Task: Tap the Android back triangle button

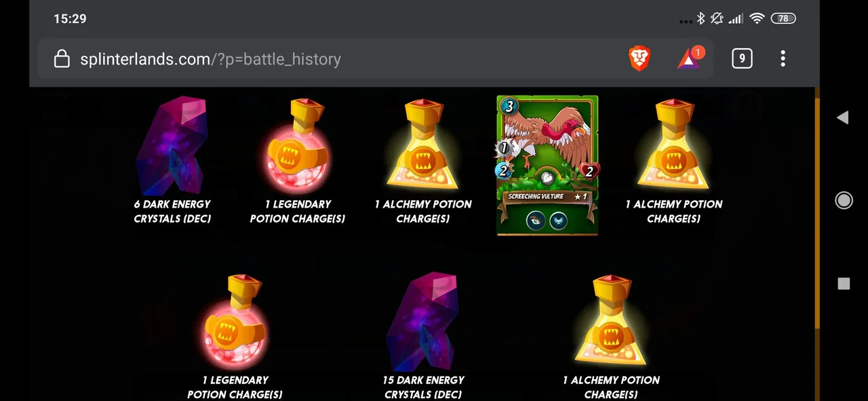Action: click(843, 117)
